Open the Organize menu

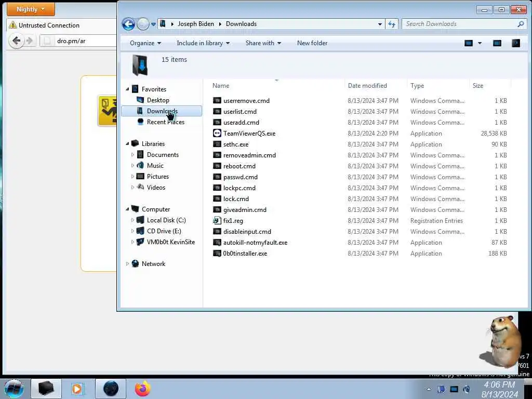click(x=145, y=43)
